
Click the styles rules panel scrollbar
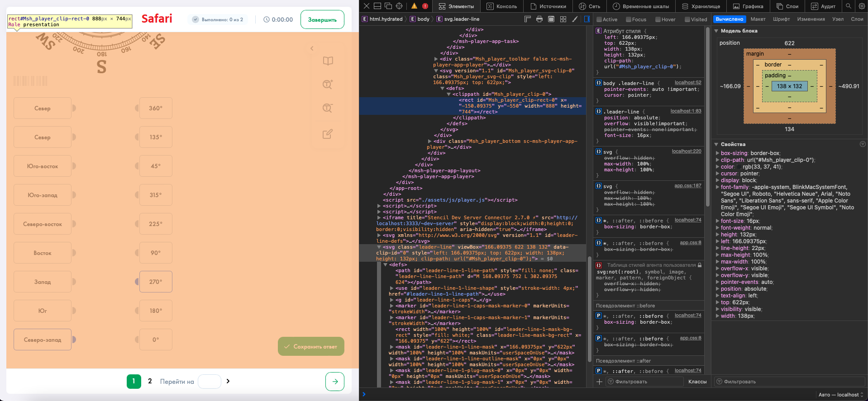tap(707, 118)
